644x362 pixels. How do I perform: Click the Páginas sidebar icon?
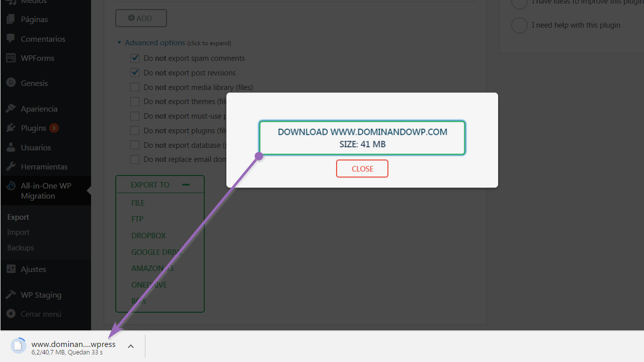(11, 20)
